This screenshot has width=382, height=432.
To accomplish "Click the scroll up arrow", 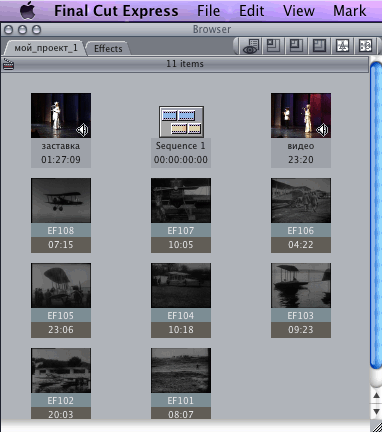I will 376,396.
